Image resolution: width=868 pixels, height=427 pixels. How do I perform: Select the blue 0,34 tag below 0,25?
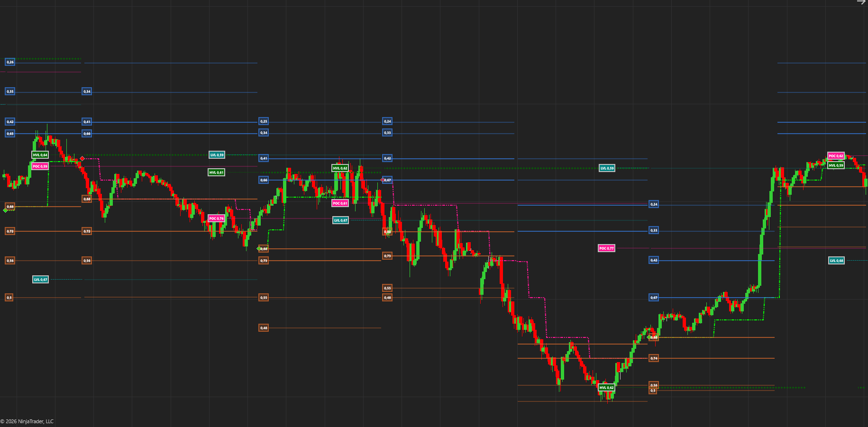coord(264,133)
